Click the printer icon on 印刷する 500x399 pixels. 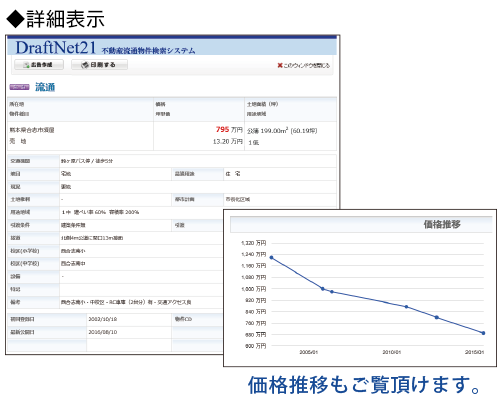[x=85, y=65]
